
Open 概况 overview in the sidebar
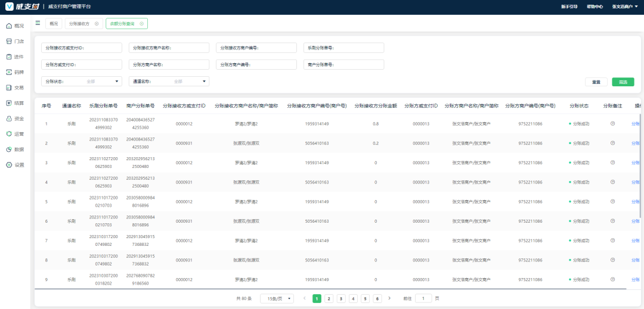[x=14, y=26]
